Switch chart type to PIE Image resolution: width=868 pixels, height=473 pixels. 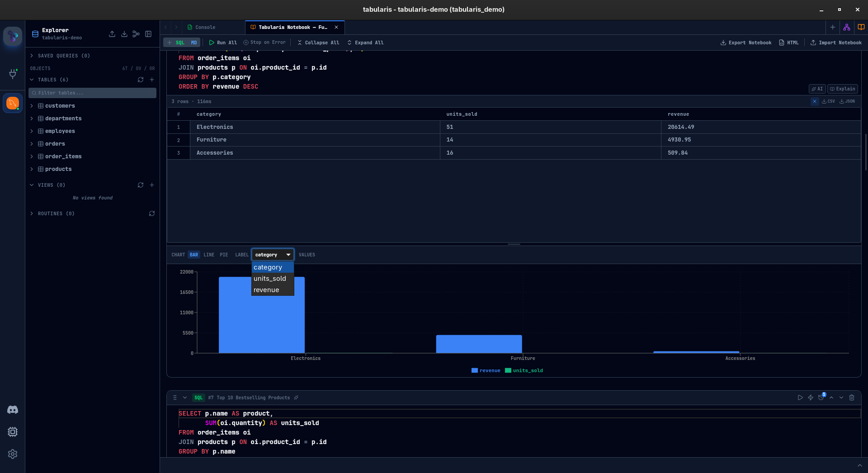(224, 255)
